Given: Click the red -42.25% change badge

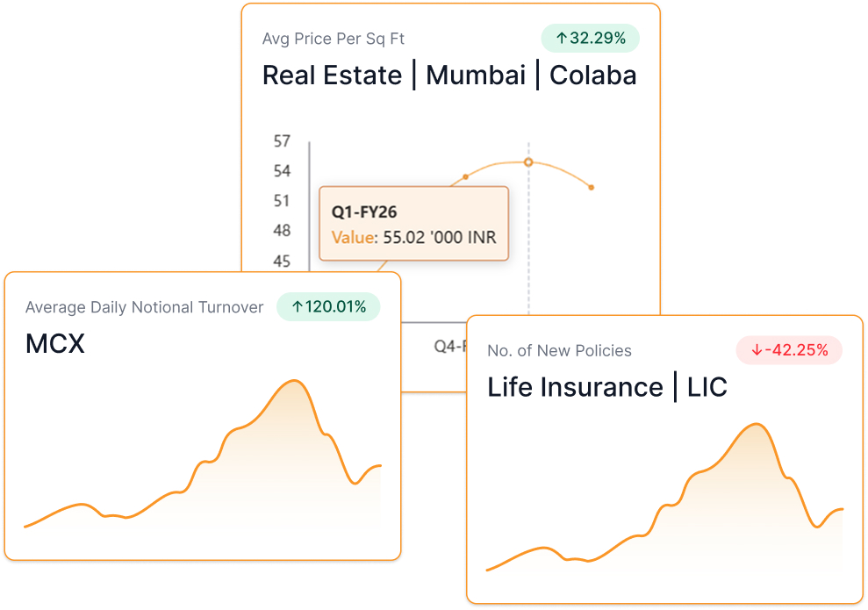Looking at the screenshot, I should pos(788,351).
